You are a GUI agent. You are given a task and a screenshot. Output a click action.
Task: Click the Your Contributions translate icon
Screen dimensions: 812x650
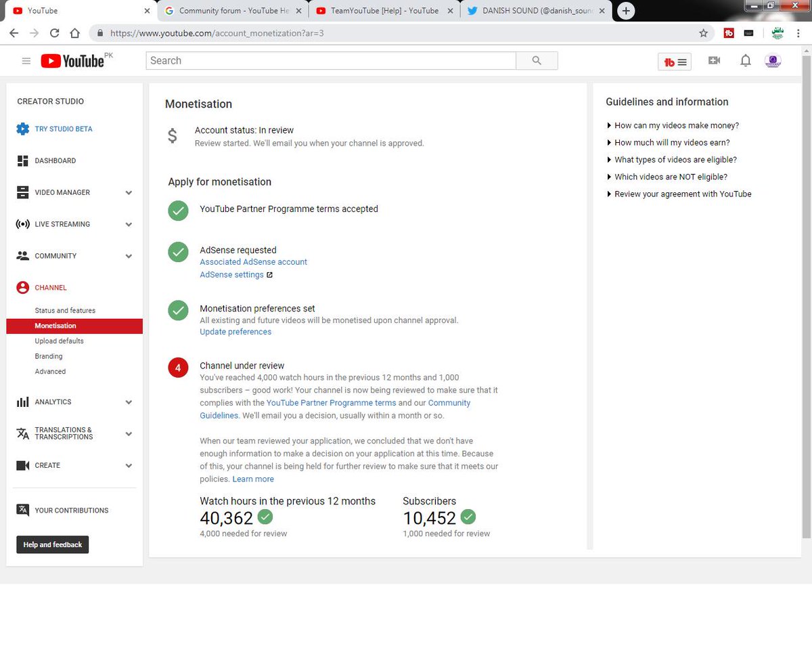[x=22, y=511]
